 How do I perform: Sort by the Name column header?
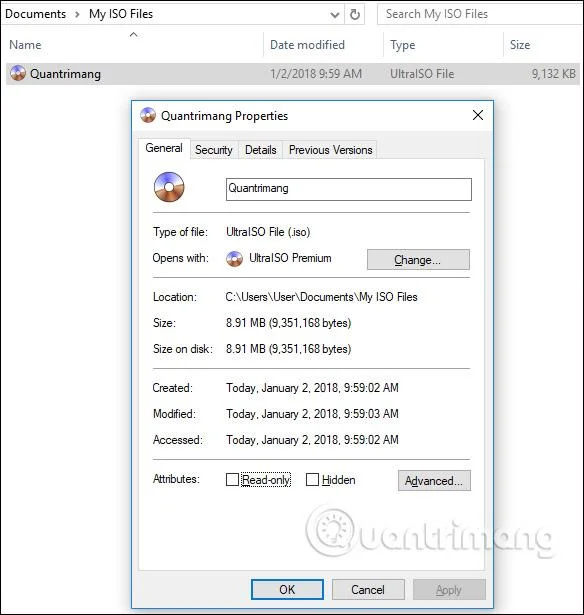[x=25, y=45]
